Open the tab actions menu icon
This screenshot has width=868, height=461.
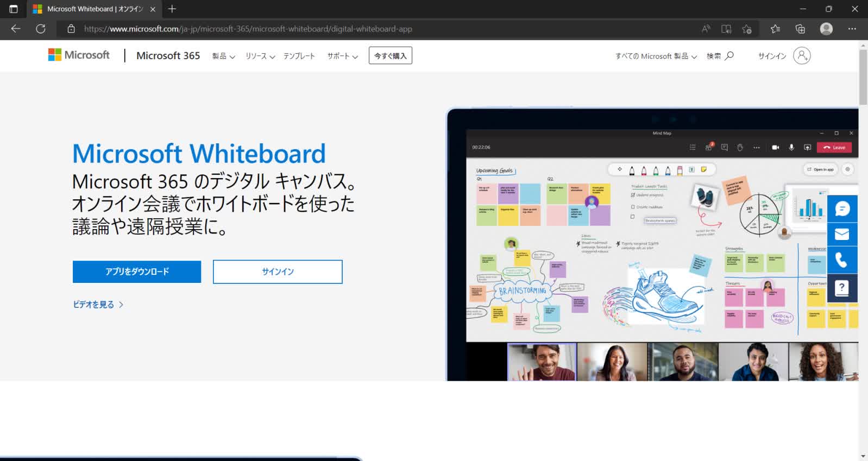click(x=14, y=9)
